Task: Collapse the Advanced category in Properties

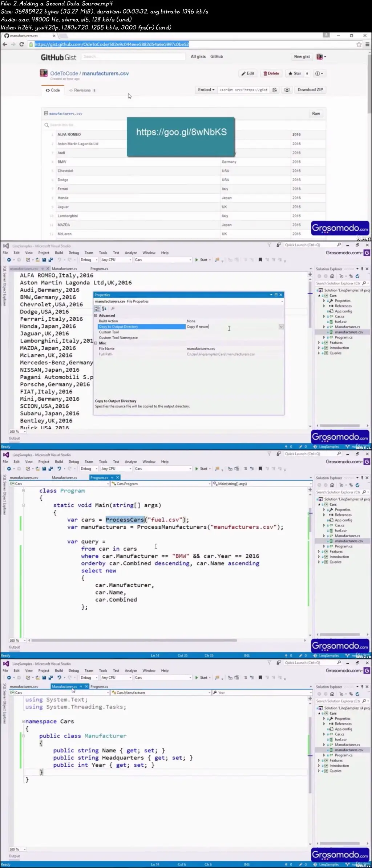Action: tap(96, 316)
